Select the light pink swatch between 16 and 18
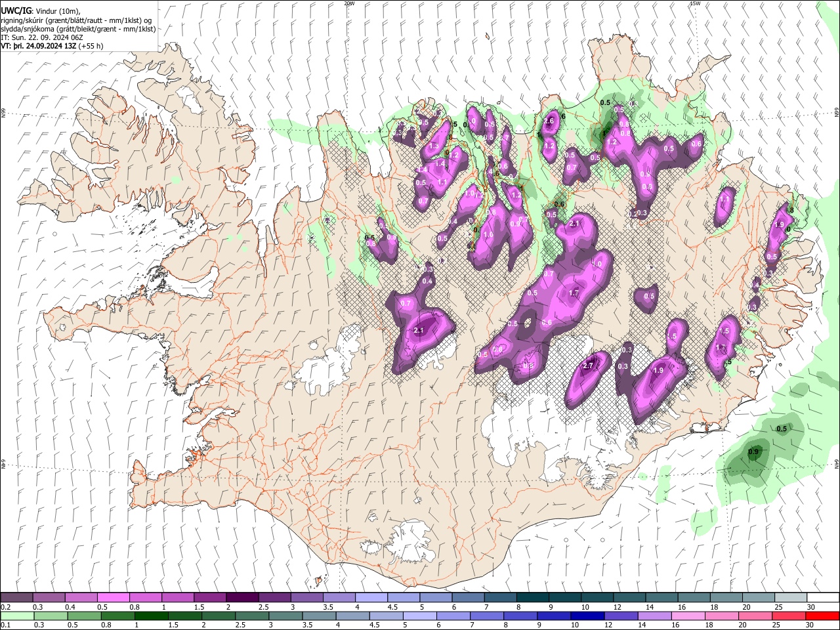 [x=687, y=616]
